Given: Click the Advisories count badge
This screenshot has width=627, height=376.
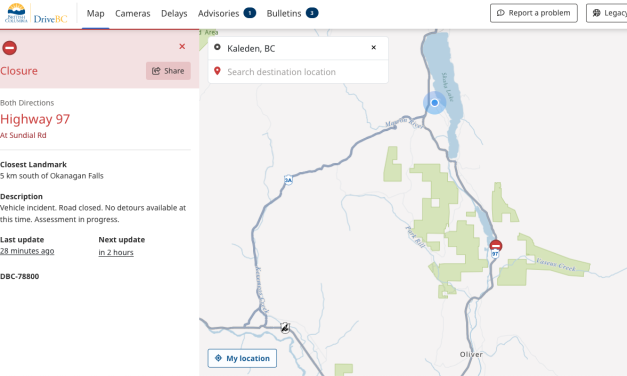Looking at the screenshot, I should (x=250, y=13).
